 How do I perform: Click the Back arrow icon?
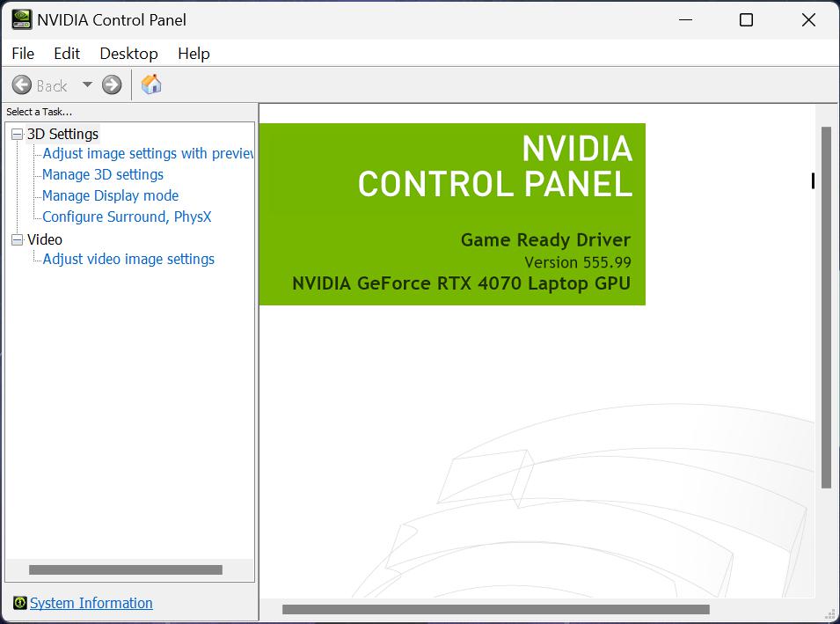pyautogui.click(x=22, y=84)
